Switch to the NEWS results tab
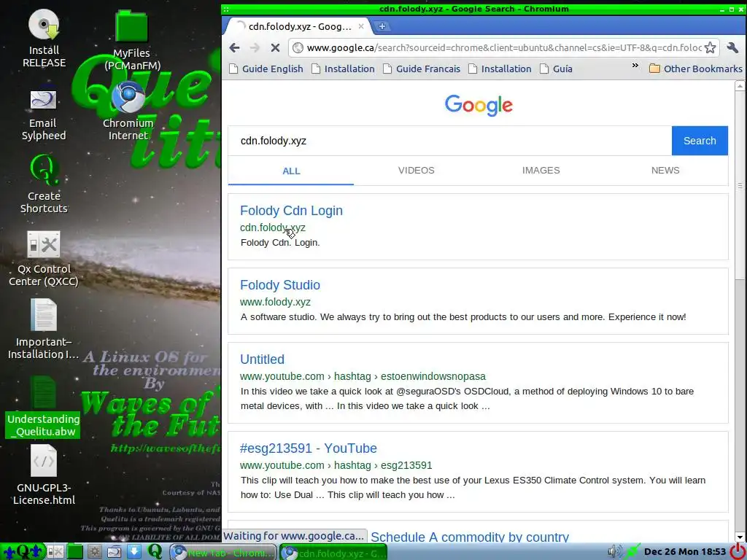 click(665, 171)
